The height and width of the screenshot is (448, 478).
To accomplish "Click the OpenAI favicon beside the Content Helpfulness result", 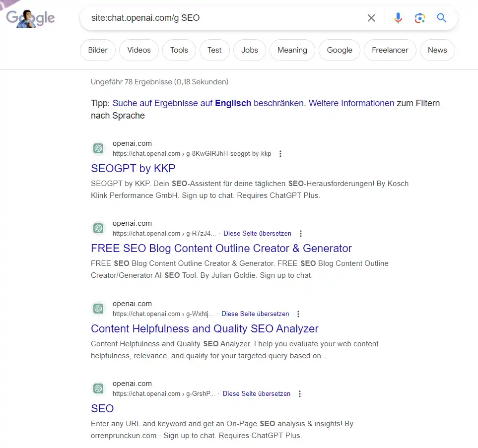I will [98, 308].
